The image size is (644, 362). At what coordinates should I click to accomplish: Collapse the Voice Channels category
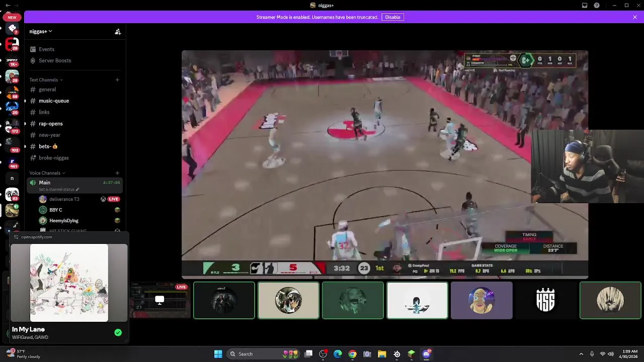coord(47,173)
